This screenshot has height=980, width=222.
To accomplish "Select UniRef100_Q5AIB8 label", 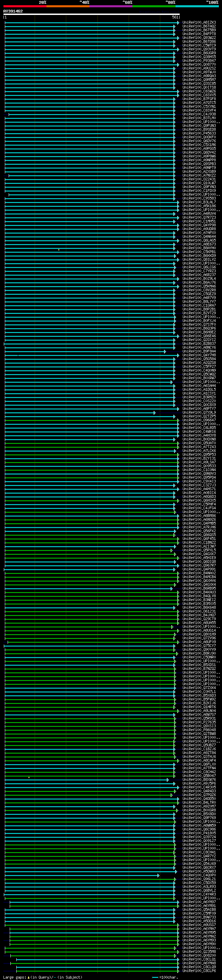I will click(x=199, y=909).
